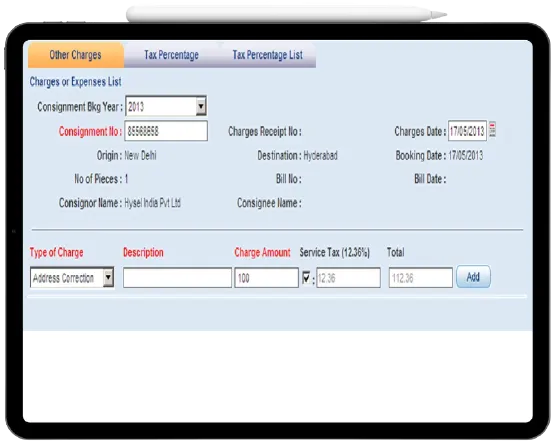Click the Consignment Bkg Year 2013 box
This screenshot has width=558, height=447.
166,106
